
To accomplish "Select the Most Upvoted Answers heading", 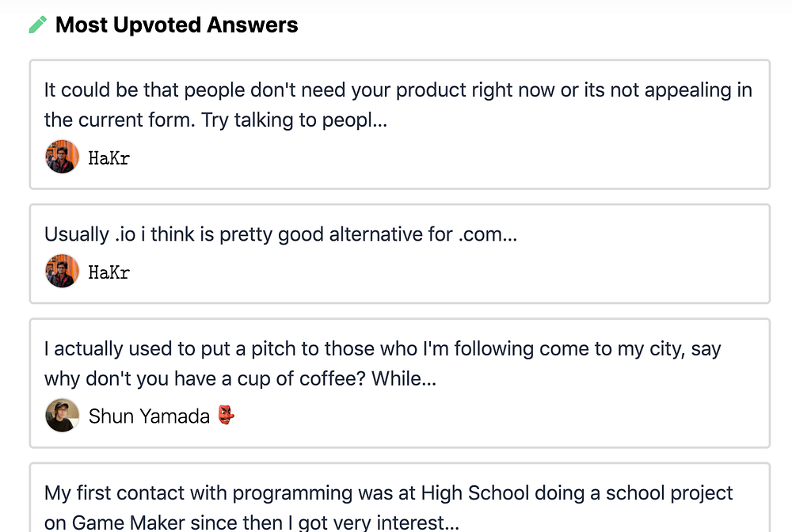I will [x=177, y=25].
